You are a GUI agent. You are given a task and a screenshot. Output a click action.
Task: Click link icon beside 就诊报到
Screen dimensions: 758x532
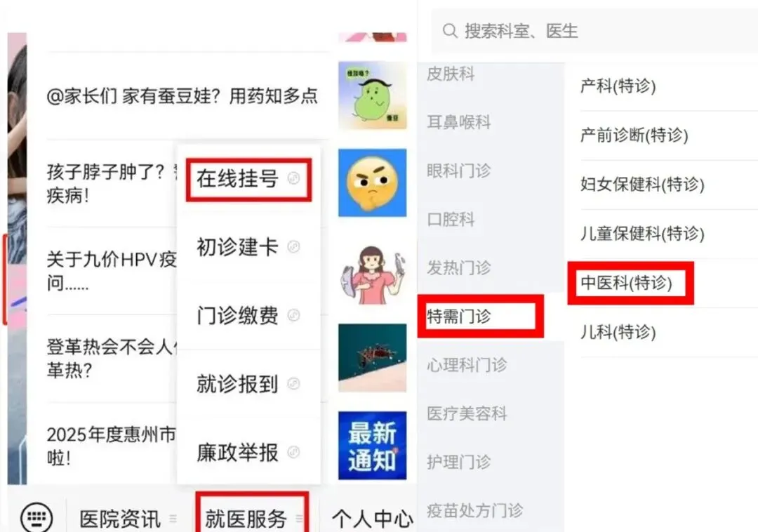[293, 384]
